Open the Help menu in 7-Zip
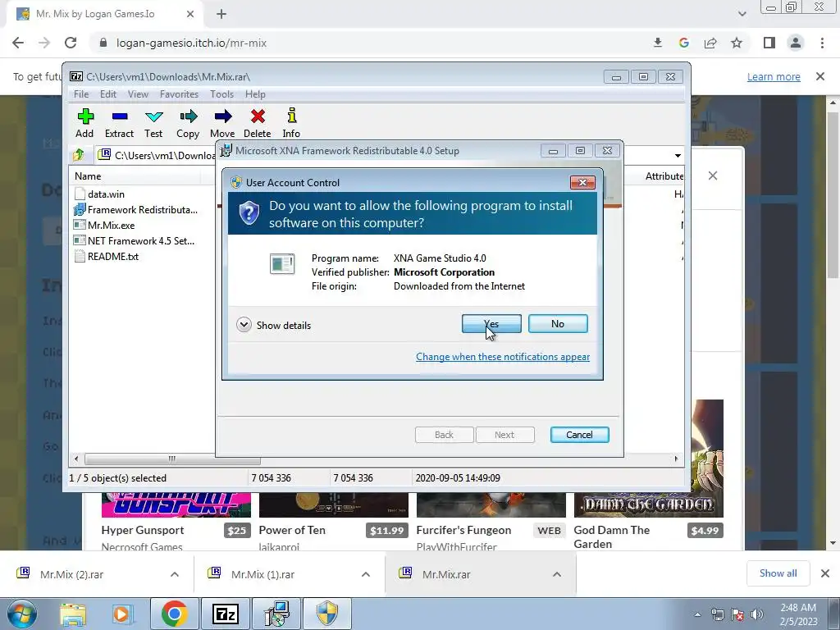 tap(256, 94)
